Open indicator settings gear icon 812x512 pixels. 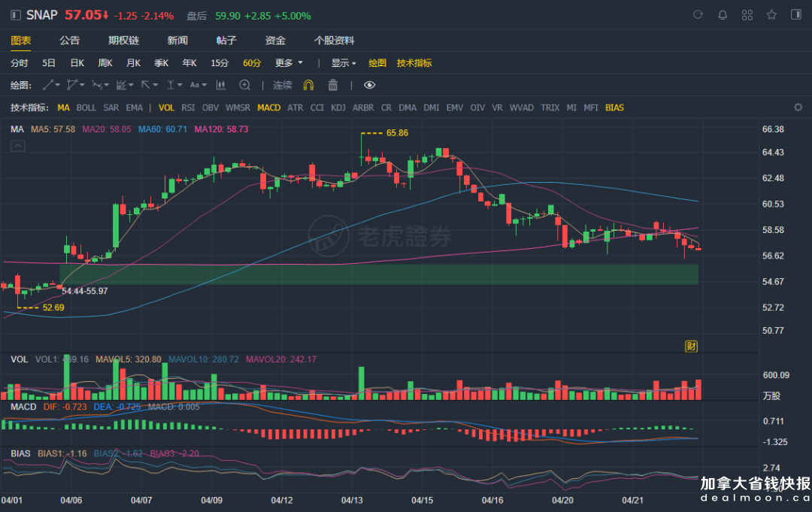pos(798,108)
